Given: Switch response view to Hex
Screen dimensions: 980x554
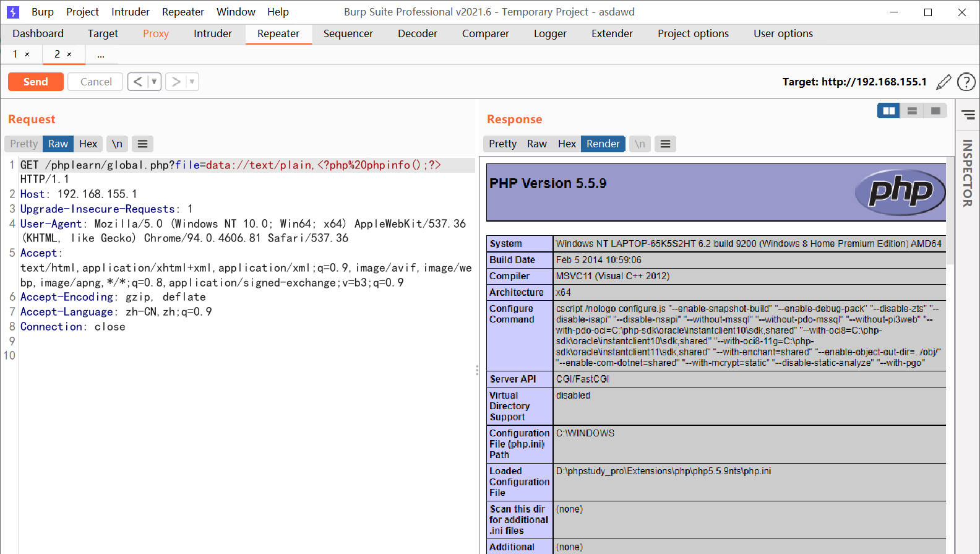Looking at the screenshot, I should point(567,144).
